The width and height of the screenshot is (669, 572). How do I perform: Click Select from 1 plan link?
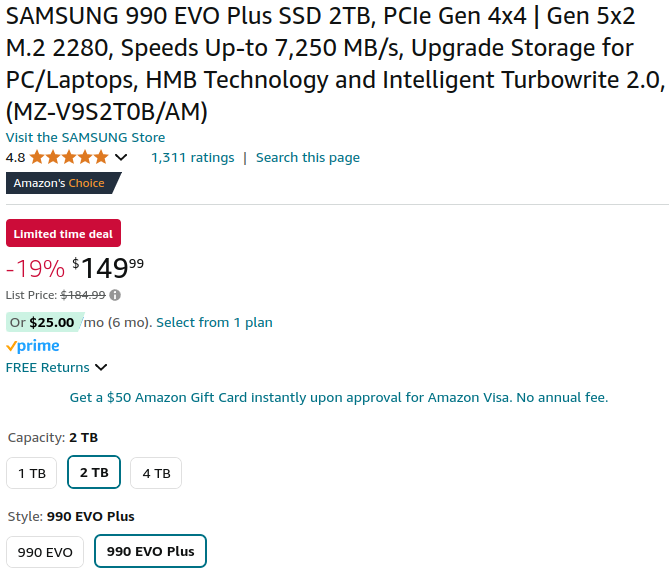214,322
